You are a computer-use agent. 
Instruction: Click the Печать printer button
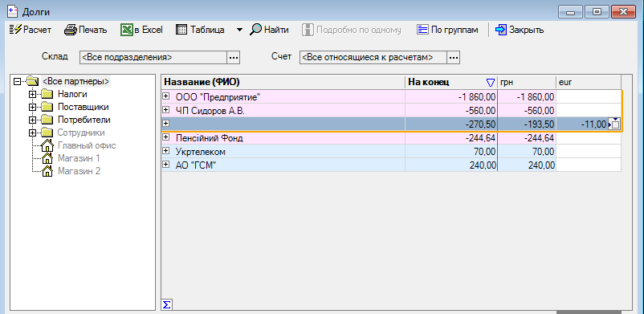coord(86,30)
